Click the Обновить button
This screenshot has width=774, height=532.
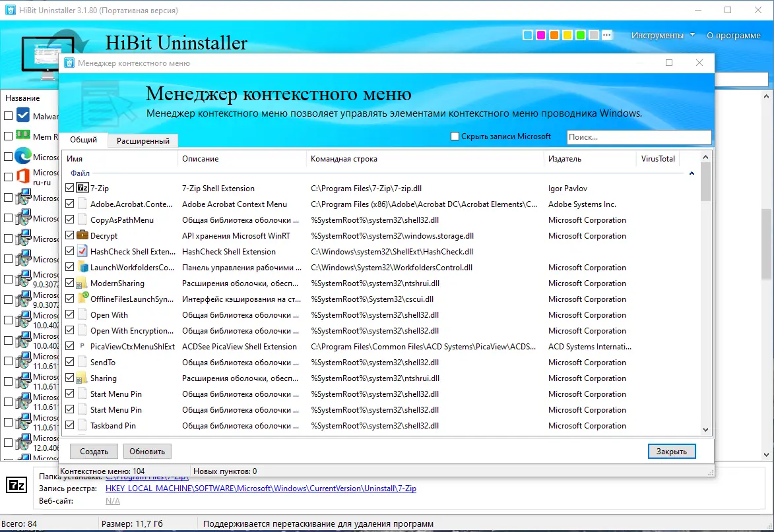tap(147, 451)
